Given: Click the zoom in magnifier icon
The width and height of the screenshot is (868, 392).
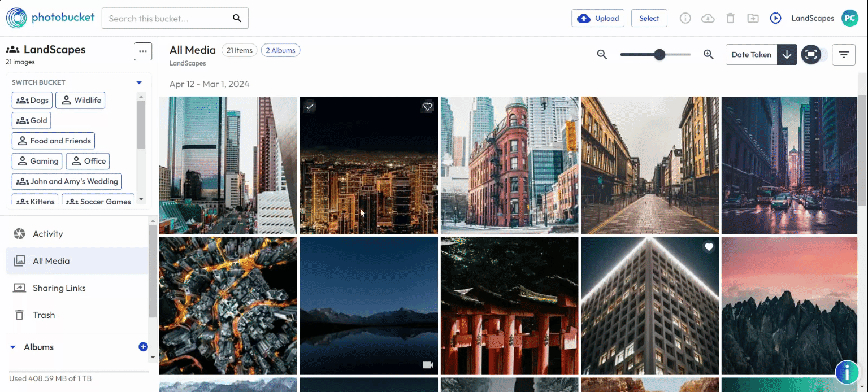Looking at the screenshot, I should pos(709,54).
